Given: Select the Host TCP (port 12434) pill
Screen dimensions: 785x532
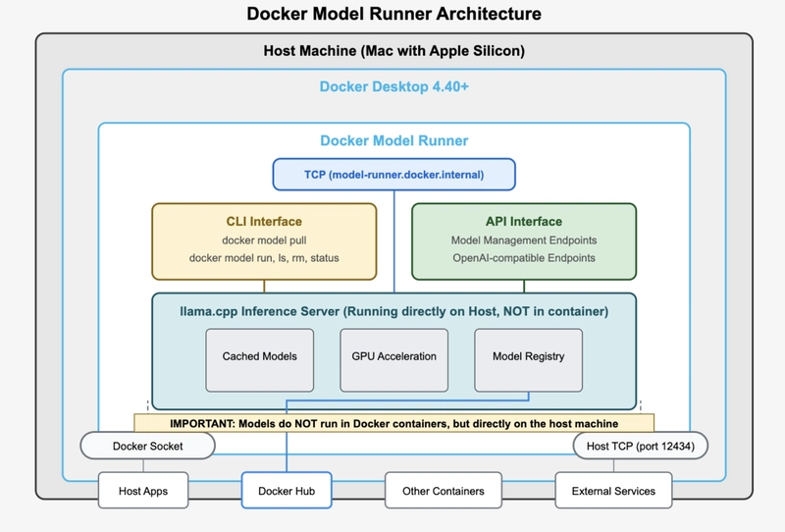Looking at the screenshot, I should [641, 446].
